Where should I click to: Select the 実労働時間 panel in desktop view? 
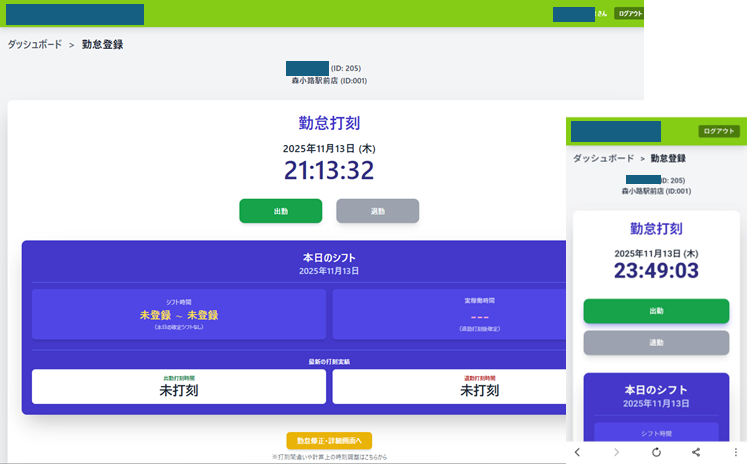tap(450, 314)
